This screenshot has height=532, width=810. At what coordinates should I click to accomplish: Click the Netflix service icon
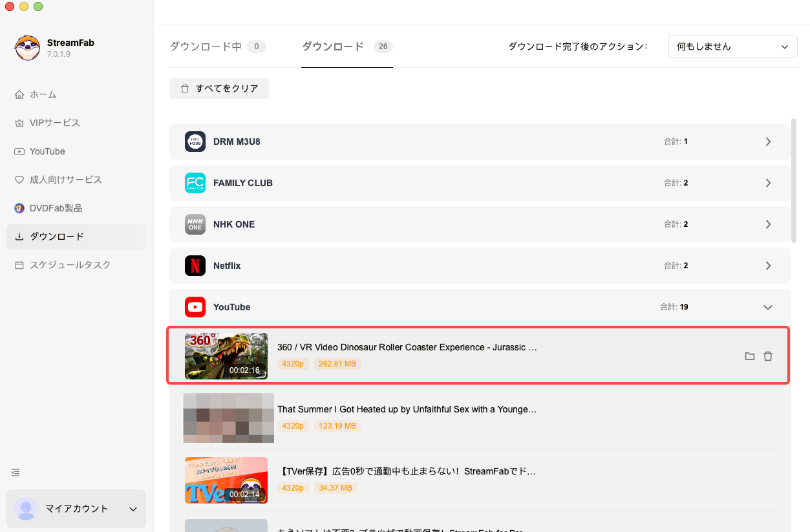195,266
